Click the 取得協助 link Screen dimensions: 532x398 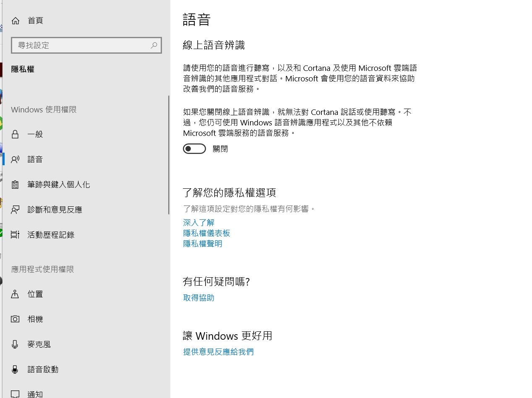pos(199,298)
